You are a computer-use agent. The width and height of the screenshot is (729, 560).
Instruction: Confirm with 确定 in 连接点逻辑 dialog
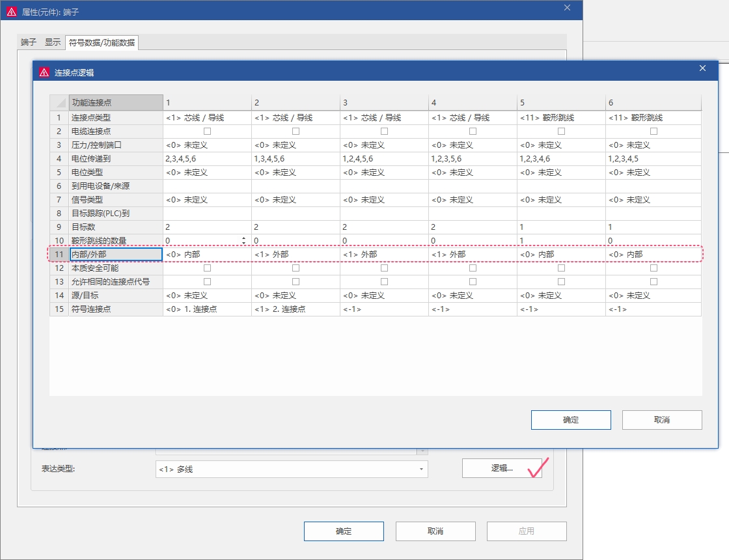click(570, 420)
